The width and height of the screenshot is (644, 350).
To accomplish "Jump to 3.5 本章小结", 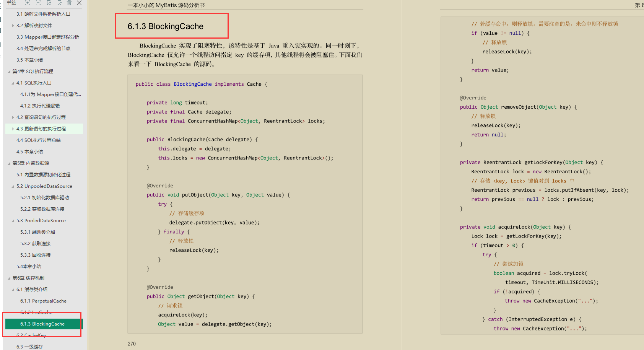I will 29,60.
